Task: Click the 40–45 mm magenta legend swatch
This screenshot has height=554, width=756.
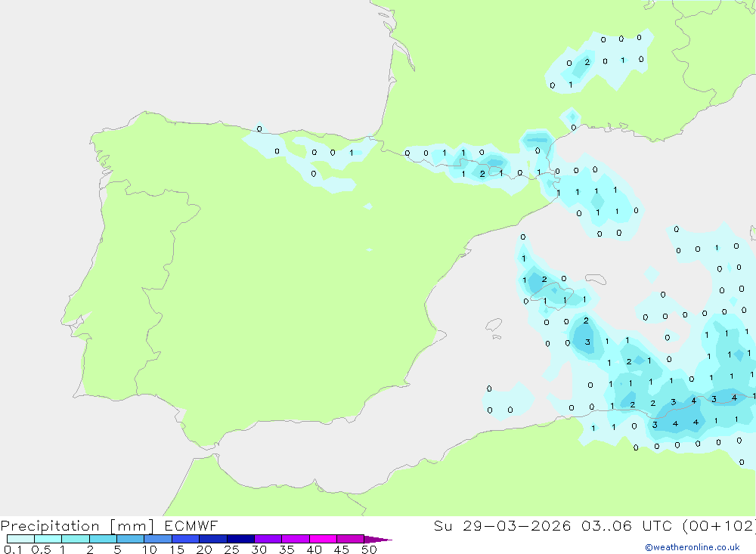Action: click(323, 539)
